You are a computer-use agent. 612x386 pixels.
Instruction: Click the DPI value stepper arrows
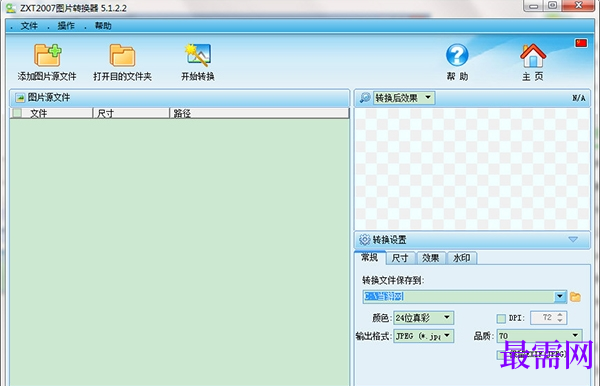pyautogui.click(x=560, y=318)
